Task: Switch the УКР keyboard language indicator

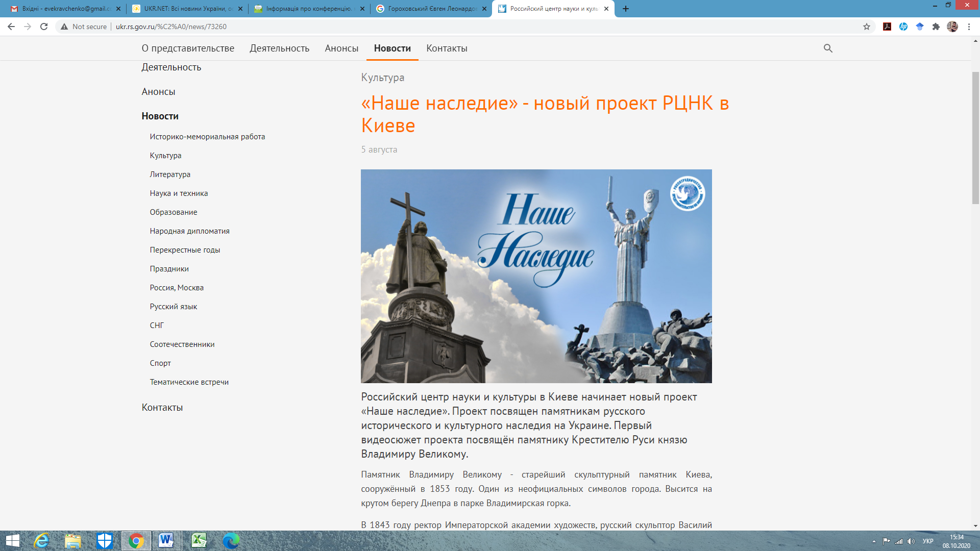Action: pyautogui.click(x=928, y=541)
